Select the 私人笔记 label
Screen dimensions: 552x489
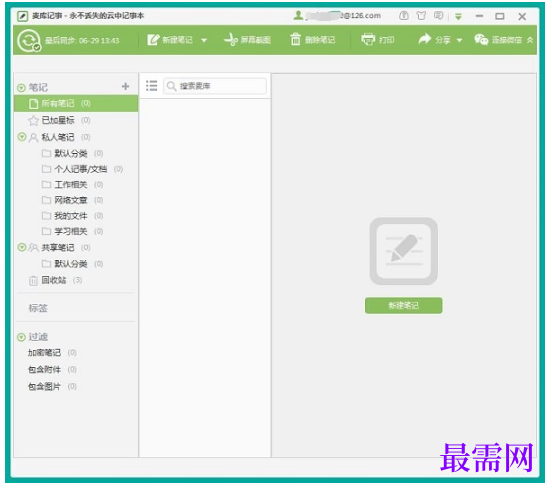58,137
